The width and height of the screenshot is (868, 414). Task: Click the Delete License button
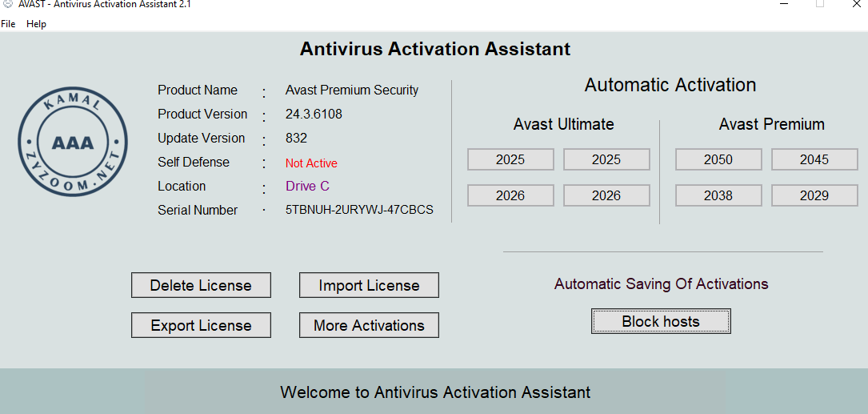201,285
